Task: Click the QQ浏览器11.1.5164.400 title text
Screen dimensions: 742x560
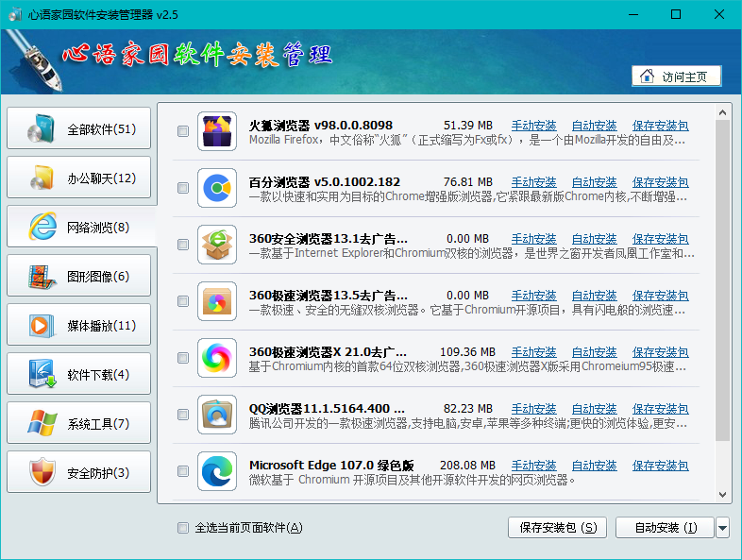Action: pyautogui.click(x=327, y=409)
